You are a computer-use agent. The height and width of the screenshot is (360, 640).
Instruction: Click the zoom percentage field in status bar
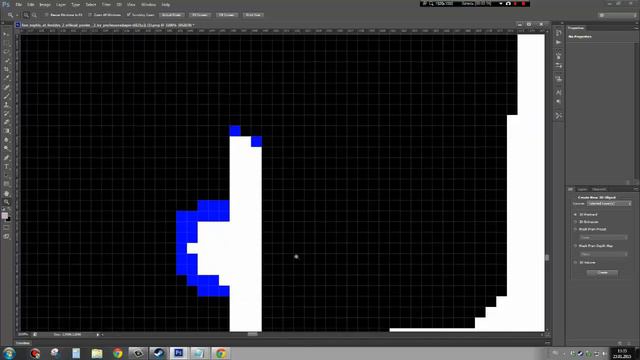tap(24, 335)
